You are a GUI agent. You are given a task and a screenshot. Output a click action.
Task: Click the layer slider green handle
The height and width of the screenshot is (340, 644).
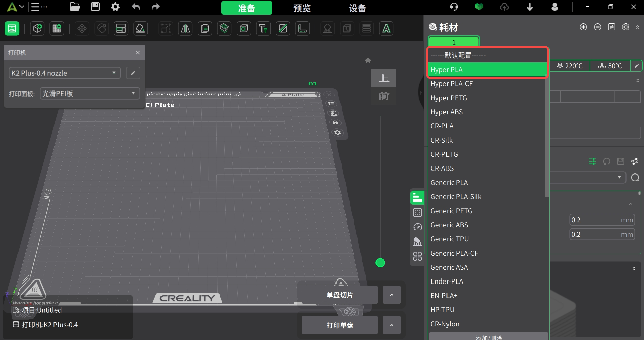pos(380,263)
